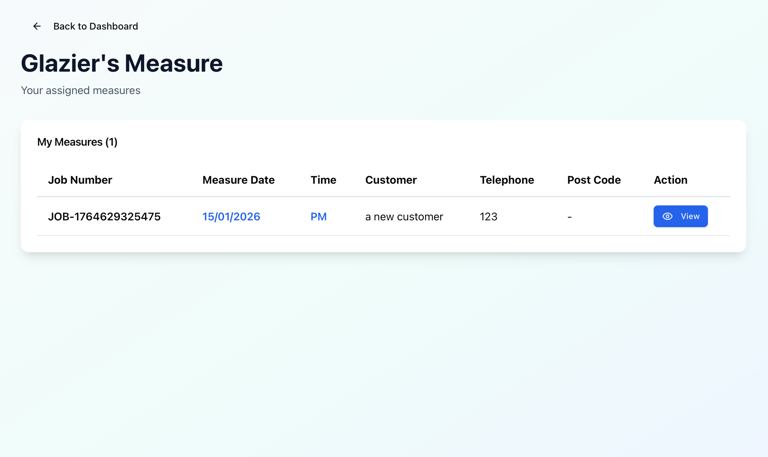768x457 pixels.
Task: Click the Customer column header
Action: [x=391, y=180]
